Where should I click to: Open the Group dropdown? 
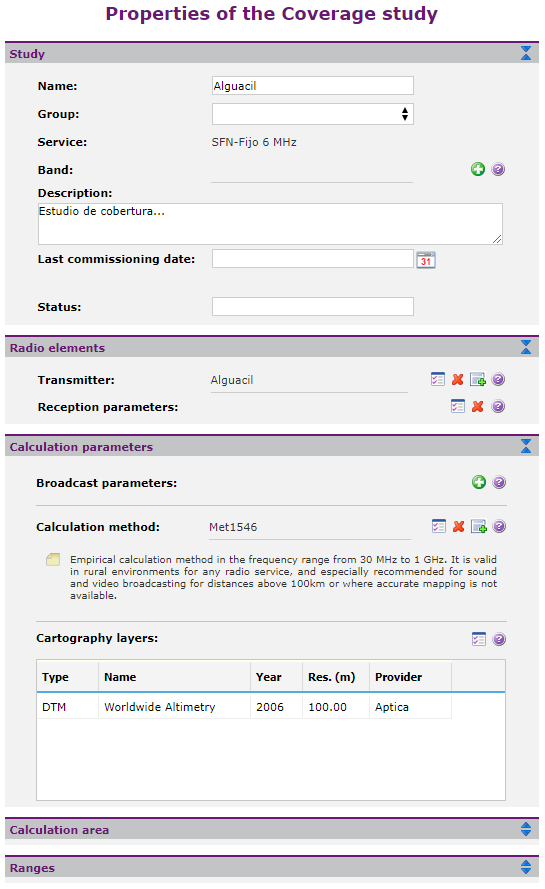pos(312,114)
